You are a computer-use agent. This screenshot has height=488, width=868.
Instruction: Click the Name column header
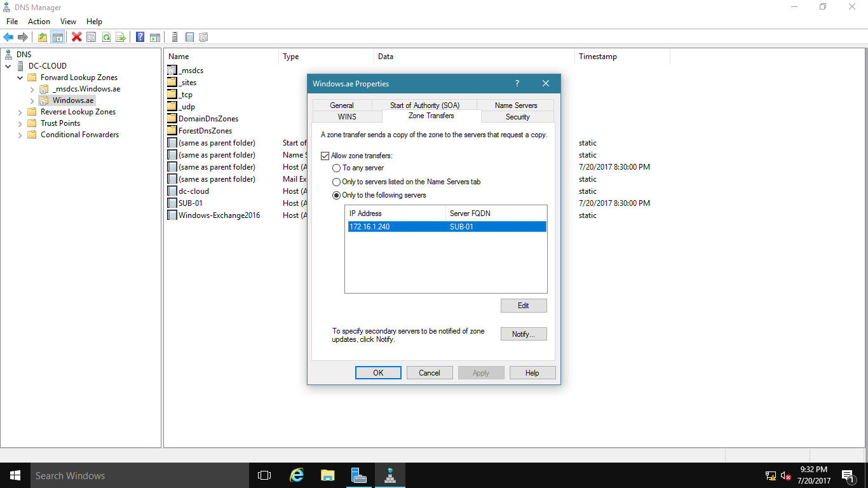[221, 57]
